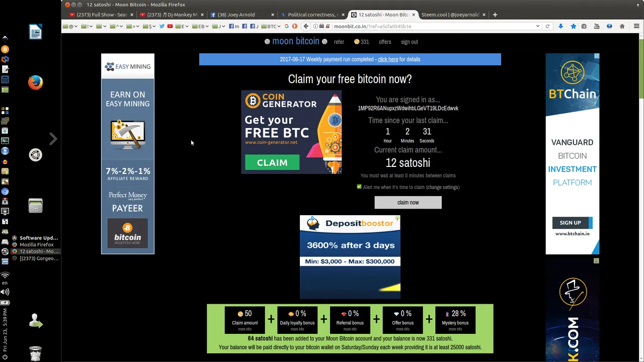Open the file cabinet icon in panel
This screenshot has height=362, width=644.
[x=35, y=206]
